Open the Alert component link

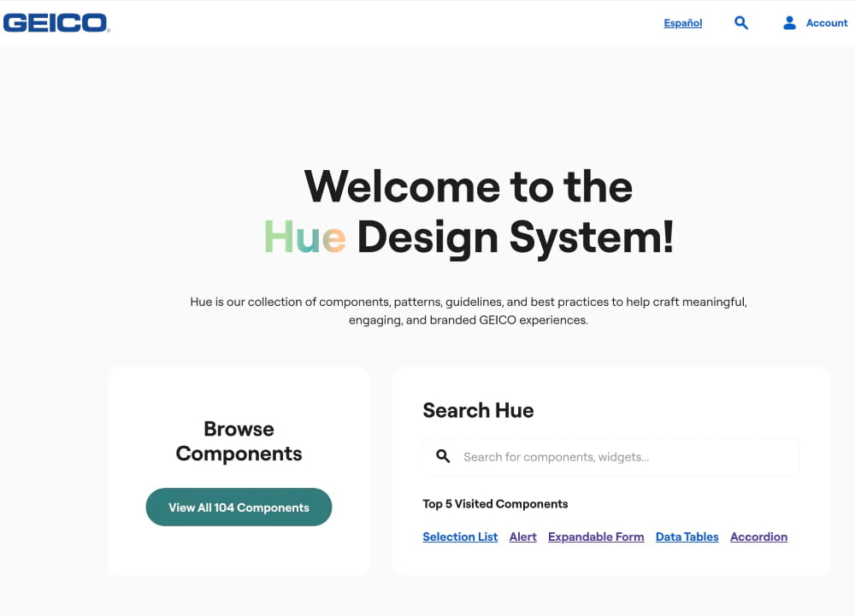click(523, 537)
